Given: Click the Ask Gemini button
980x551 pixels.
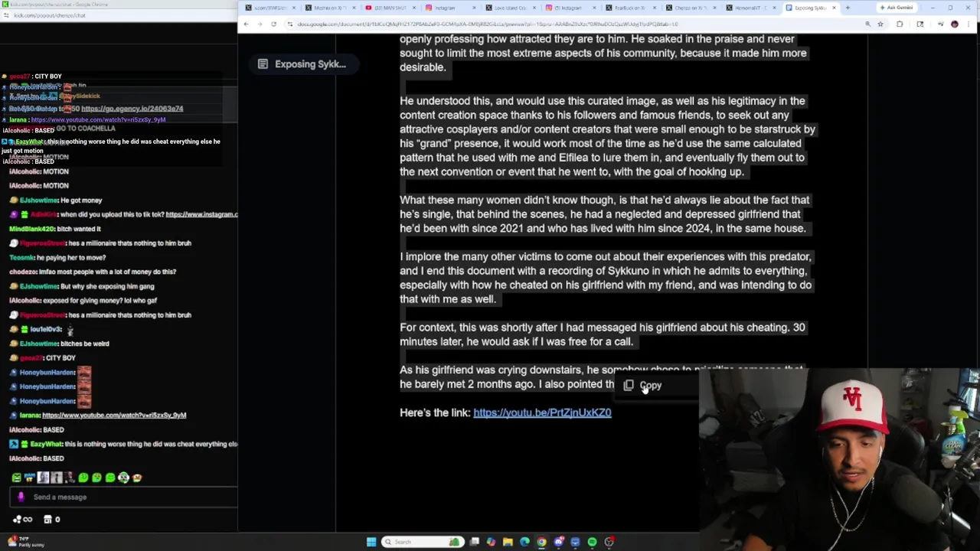Looking at the screenshot, I should click(x=897, y=8).
